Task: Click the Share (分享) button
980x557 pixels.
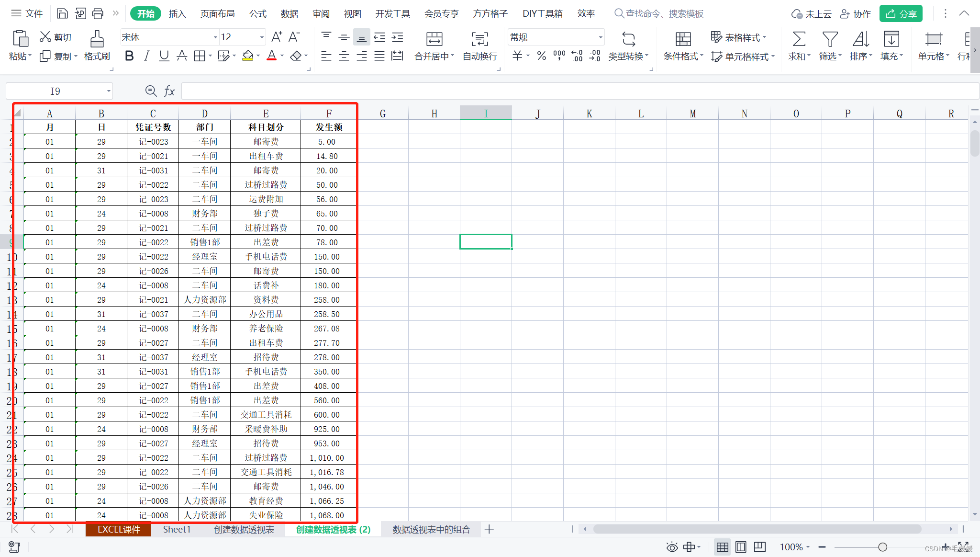Action: (901, 13)
